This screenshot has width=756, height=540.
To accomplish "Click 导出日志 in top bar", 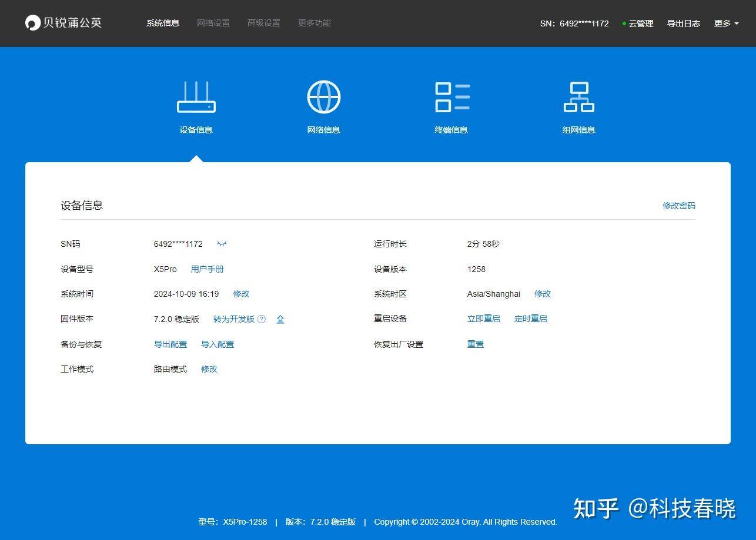I will point(684,24).
